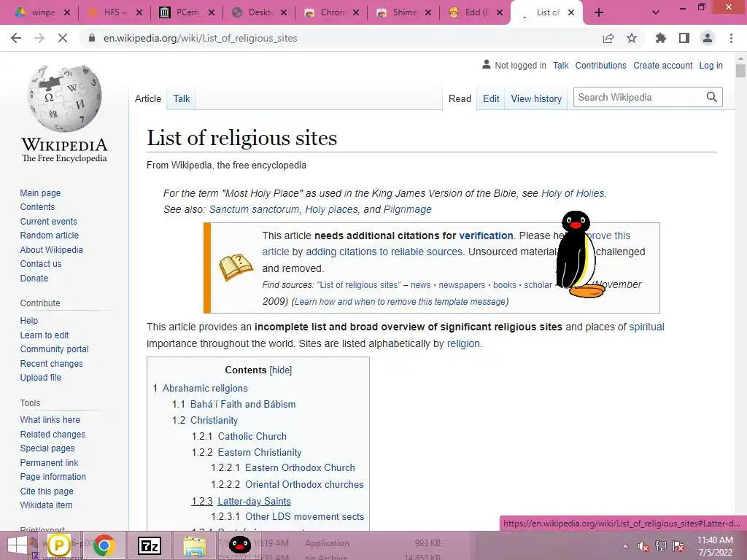The image size is (747, 560).
Task: Click the muted volume tray icon
Action: (643, 546)
